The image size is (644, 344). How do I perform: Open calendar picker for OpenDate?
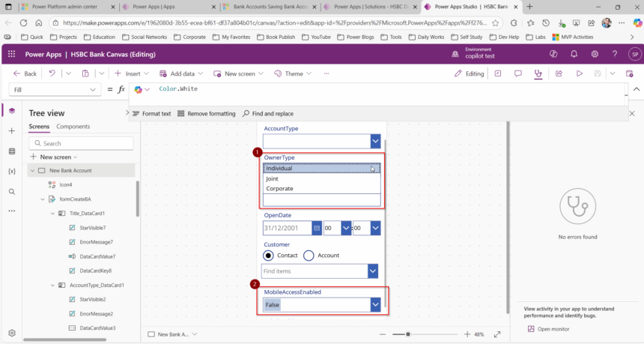pos(317,228)
